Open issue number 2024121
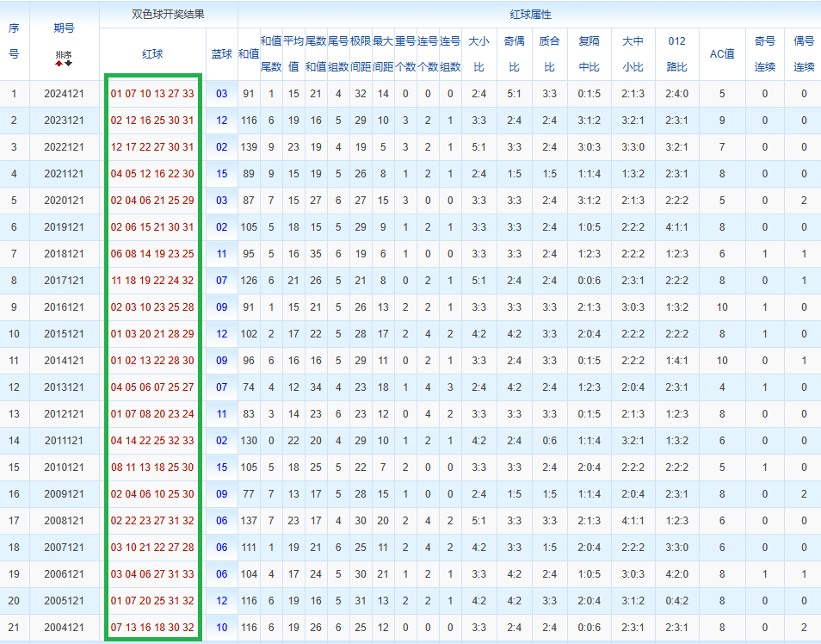 click(64, 94)
